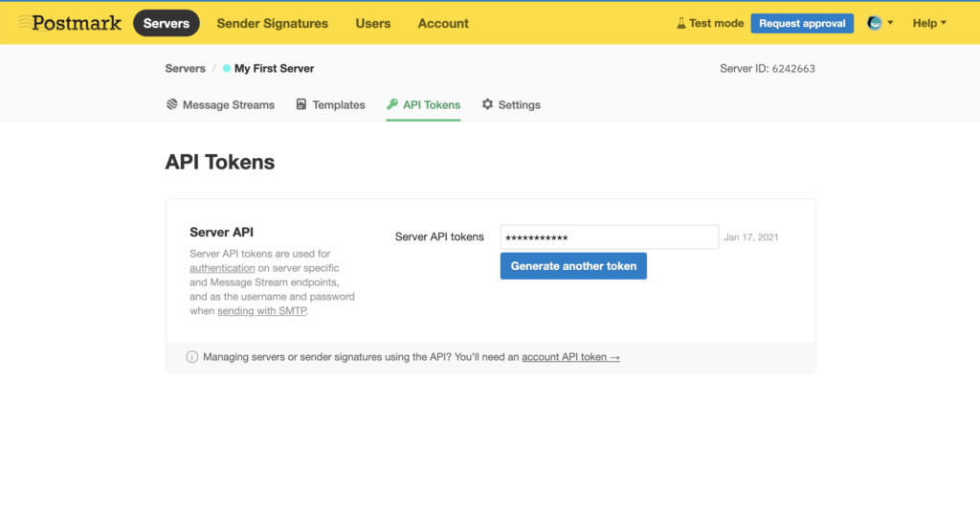Image resolution: width=980 pixels, height=516 pixels.
Task: Click the Postmark logo
Action: 69,23
